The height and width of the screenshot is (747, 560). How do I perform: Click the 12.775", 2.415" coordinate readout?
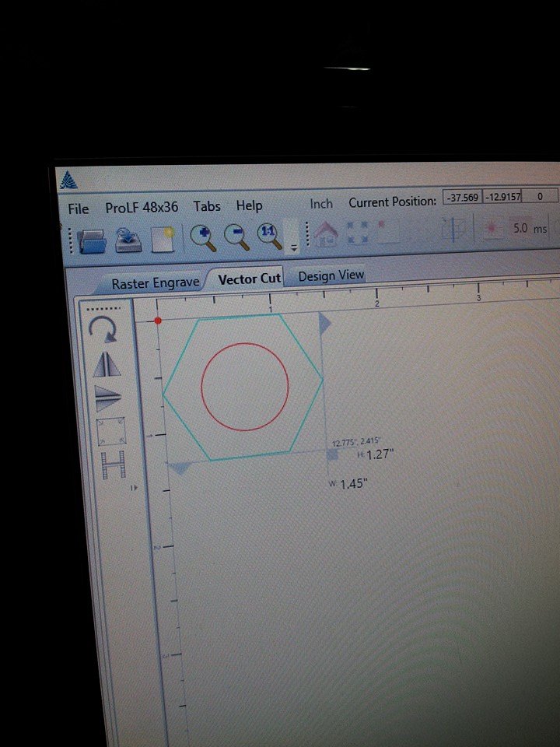point(355,442)
